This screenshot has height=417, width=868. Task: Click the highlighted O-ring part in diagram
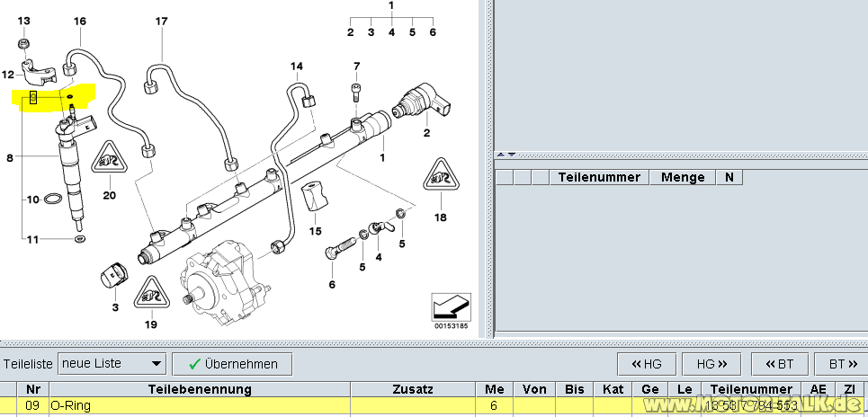pos(69,94)
